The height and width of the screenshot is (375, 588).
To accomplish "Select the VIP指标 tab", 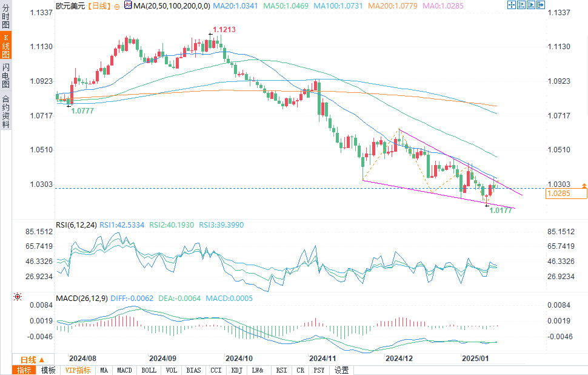I will [78, 370].
